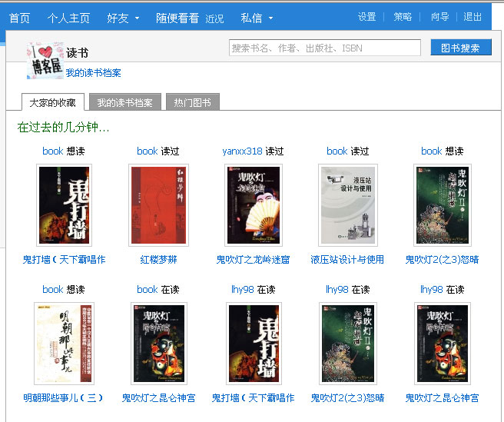Open user book above first-row 鬼吹灯2 cover
The image size is (504, 422).
coord(431,151)
